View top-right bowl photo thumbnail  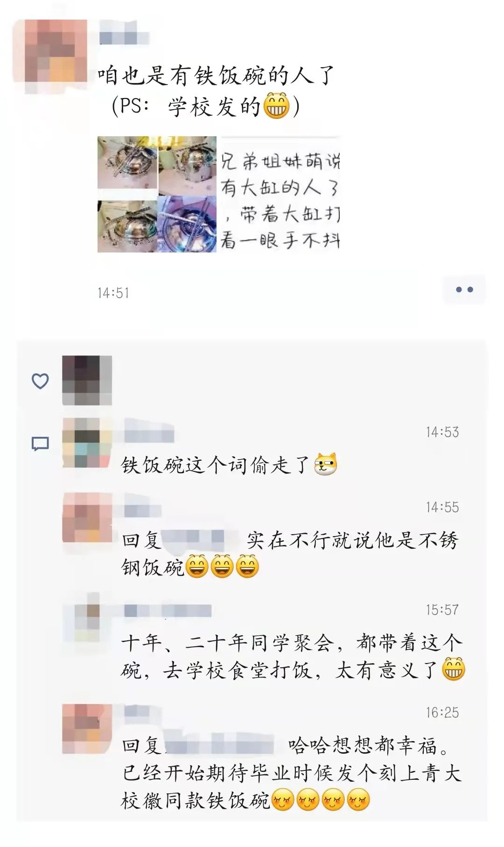187,165
